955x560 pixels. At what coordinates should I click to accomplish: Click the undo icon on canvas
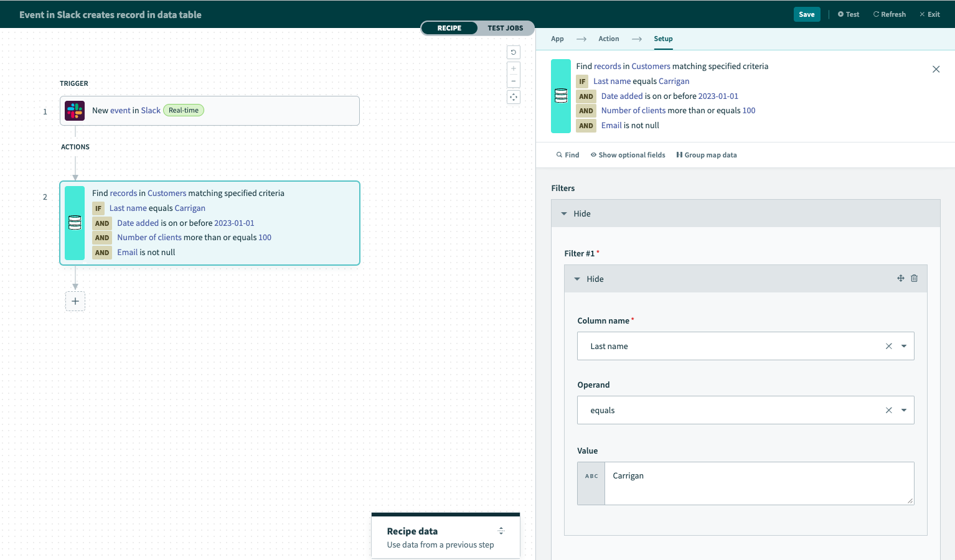coord(514,52)
